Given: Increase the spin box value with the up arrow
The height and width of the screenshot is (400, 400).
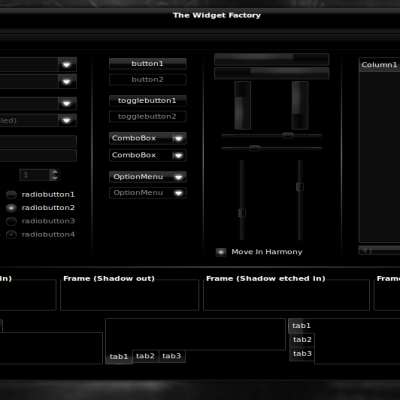Looking at the screenshot, I should [55, 172].
